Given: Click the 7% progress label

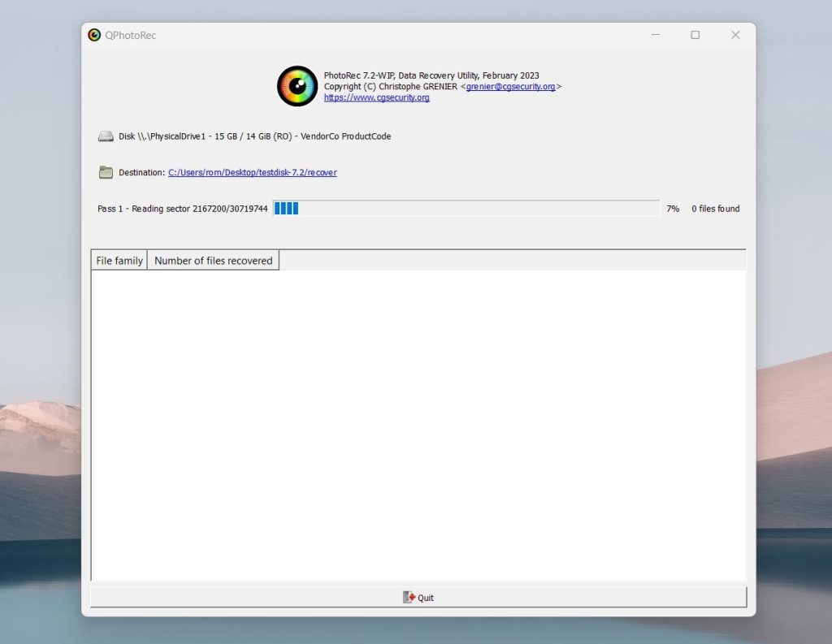Looking at the screenshot, I should pos(672,208).
